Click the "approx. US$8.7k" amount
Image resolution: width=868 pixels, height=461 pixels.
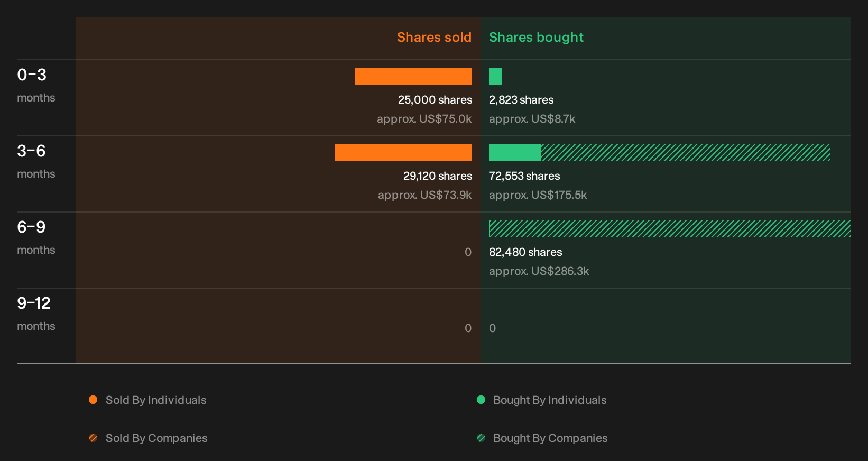click(x=532, y=119)
